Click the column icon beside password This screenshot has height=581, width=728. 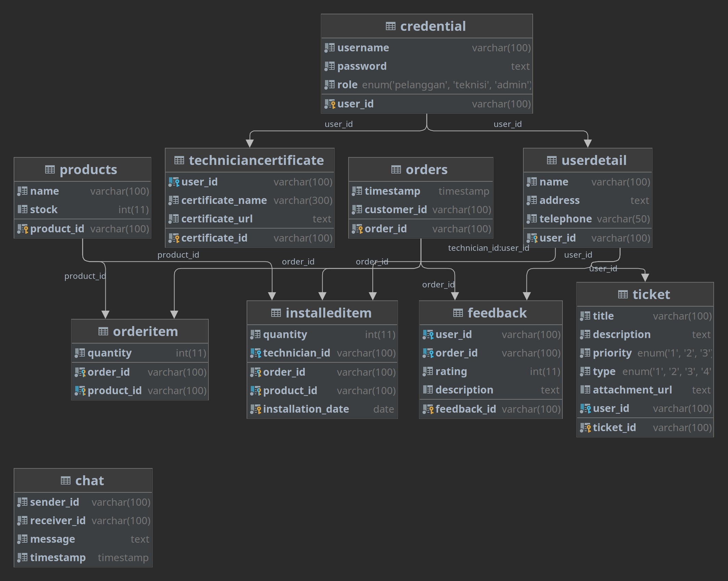coord(329,66)
